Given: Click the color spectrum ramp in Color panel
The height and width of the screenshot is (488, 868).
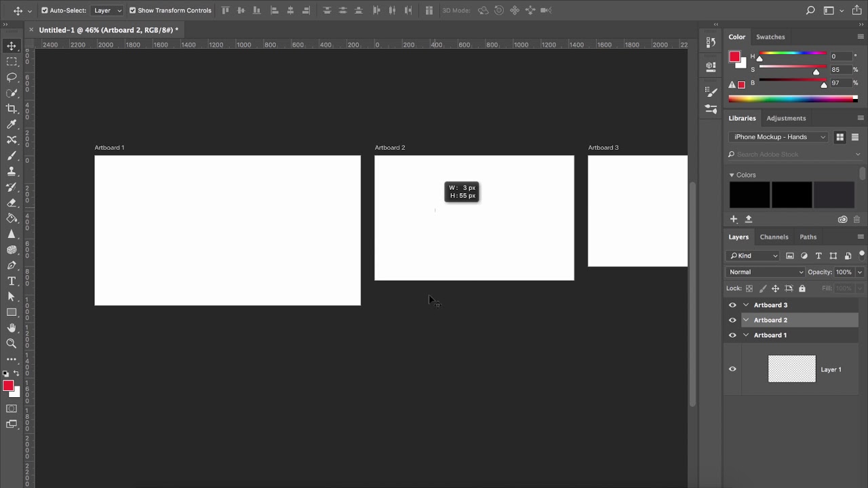Looking at the screenshot, I should 793,98.
